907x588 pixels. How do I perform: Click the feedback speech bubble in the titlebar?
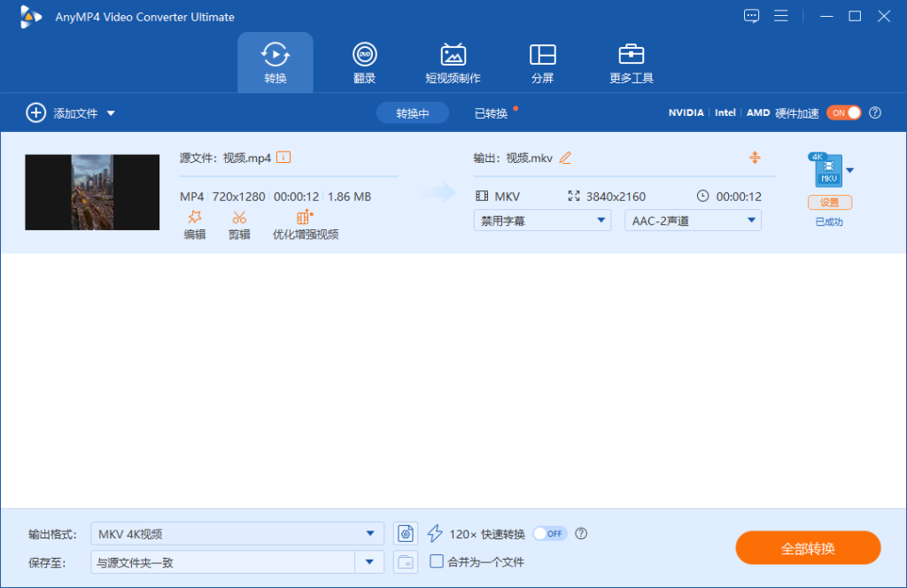click(x=751, y=16)
